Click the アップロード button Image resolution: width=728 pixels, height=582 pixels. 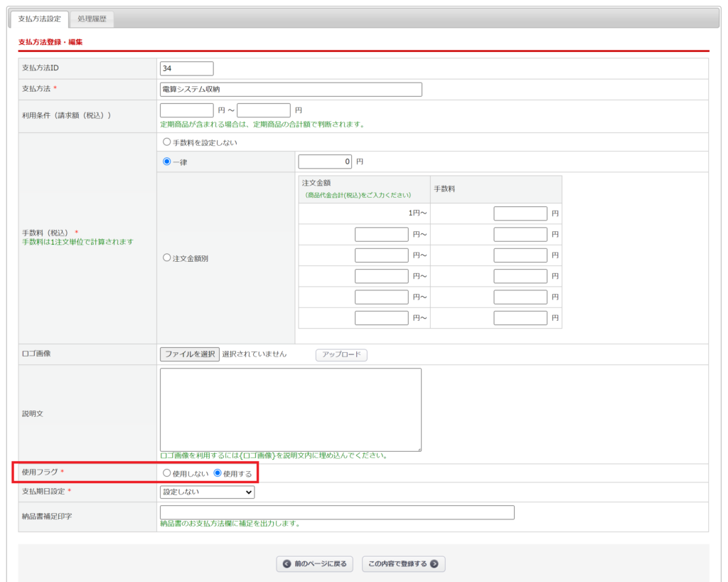(x=341, y=354)
